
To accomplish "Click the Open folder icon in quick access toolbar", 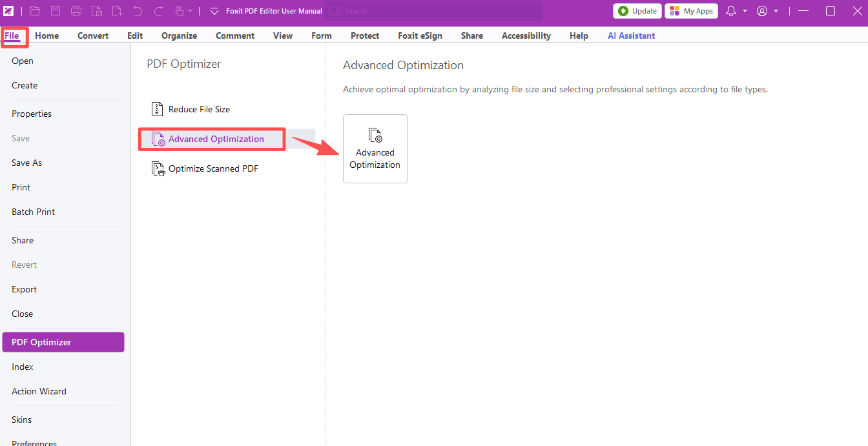I will point(35,11).
